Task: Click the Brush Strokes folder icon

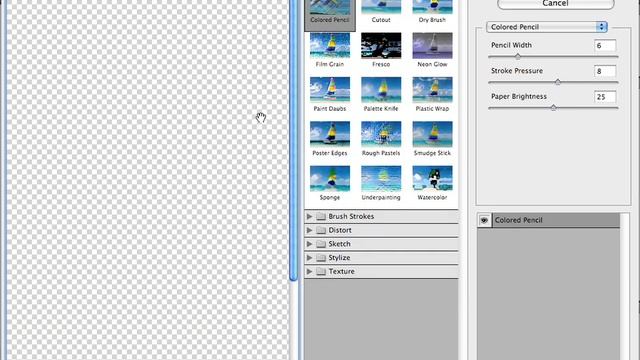Action: (321, 216)
